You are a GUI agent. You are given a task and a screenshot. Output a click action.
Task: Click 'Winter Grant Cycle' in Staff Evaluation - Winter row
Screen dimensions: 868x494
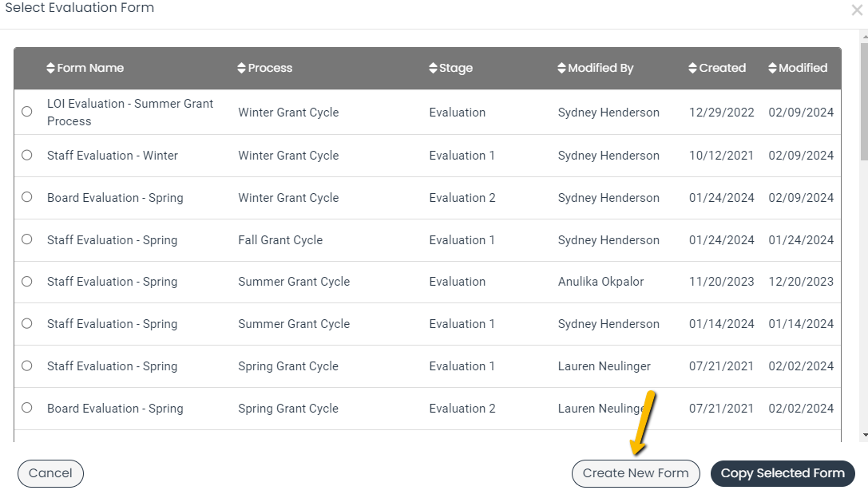(x=288, y=156)
